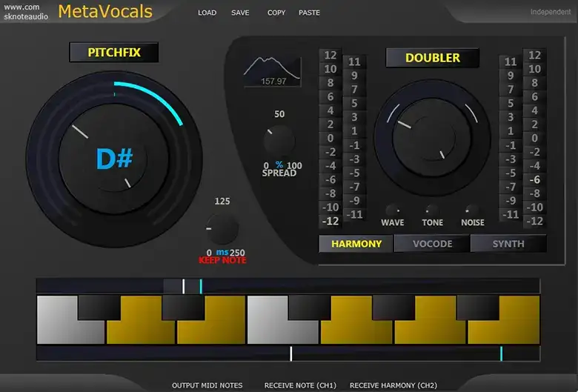
Task: Choose PASTE in the top bar
Action: pos(309,13)
